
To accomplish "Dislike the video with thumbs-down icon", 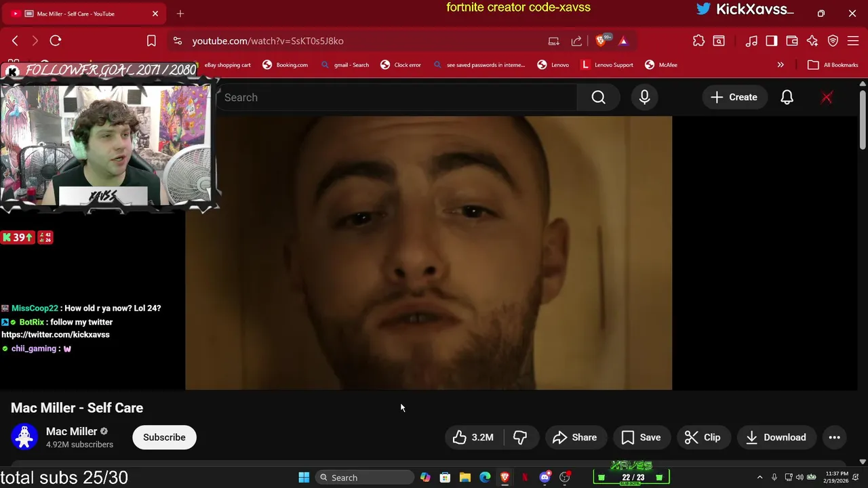I will point(520,437).
